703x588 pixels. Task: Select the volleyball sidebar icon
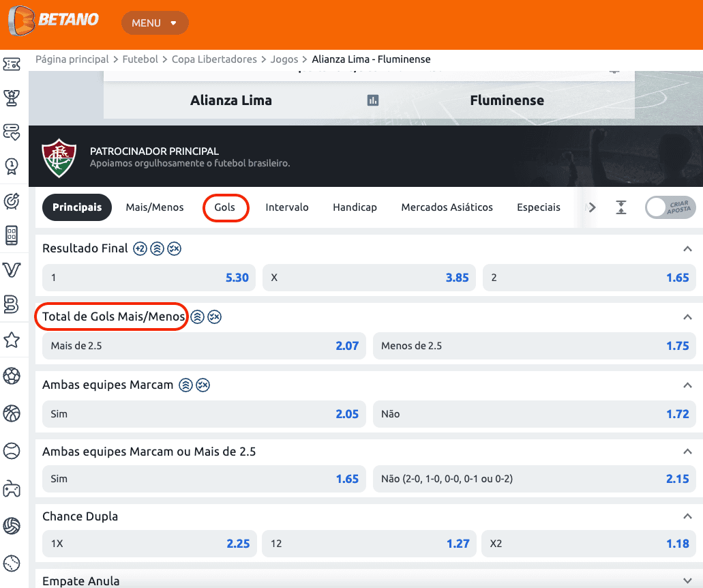pos(12,526)
